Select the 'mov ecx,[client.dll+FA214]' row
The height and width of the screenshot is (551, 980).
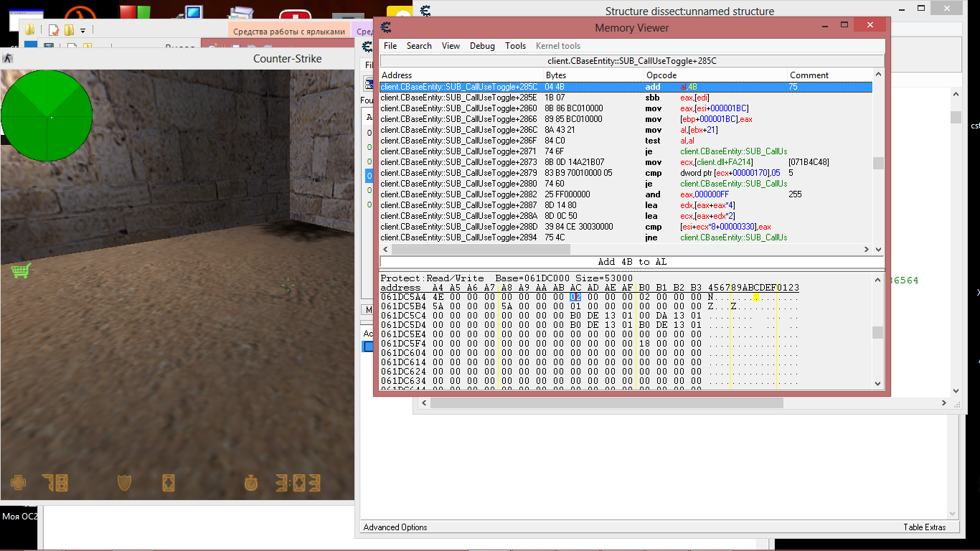tap(626, 162)
